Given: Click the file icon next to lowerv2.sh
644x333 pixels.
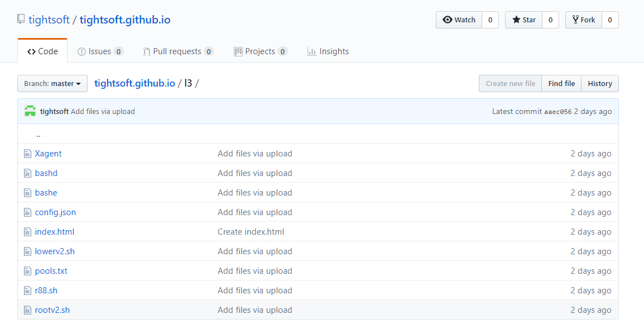Looking at the screenshot, I should 27,251.
